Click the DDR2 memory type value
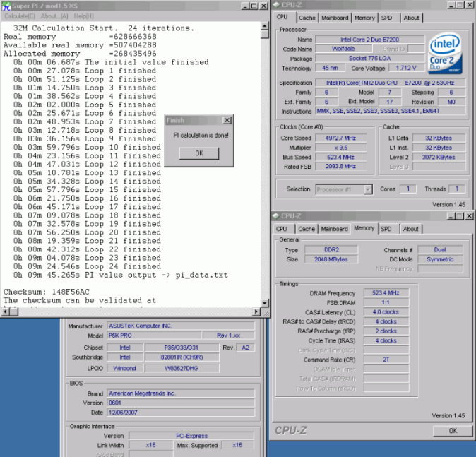The width and height of the screenshot is (476, 457). click(x=331, y=250)
